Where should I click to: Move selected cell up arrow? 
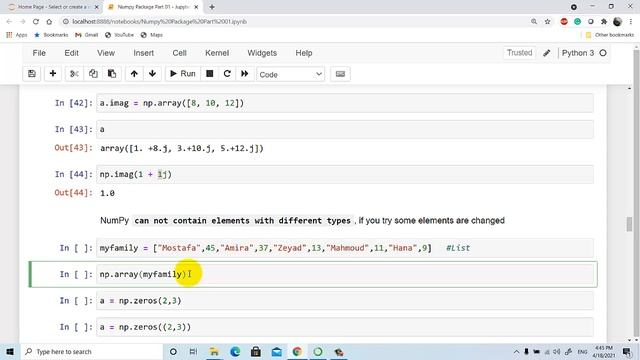point(134,74)
